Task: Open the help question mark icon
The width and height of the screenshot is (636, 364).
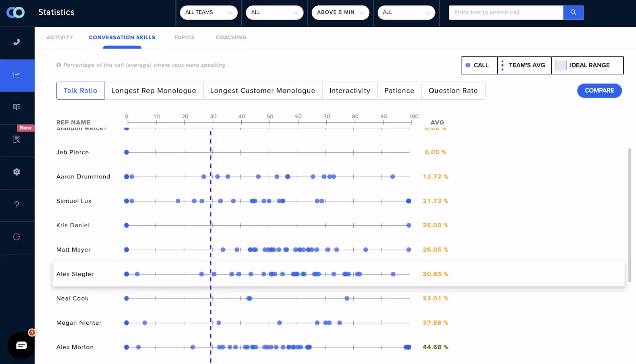Action: [17, 204]
